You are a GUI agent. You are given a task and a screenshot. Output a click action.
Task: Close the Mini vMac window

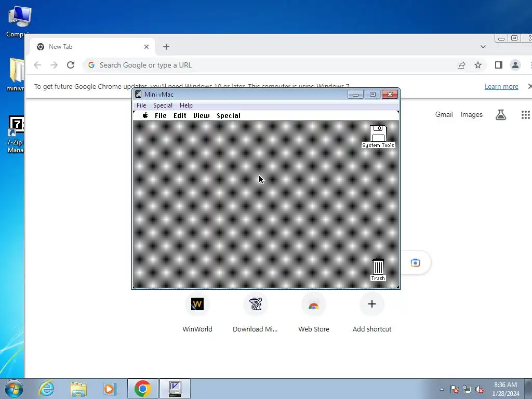tap(390, 95)
